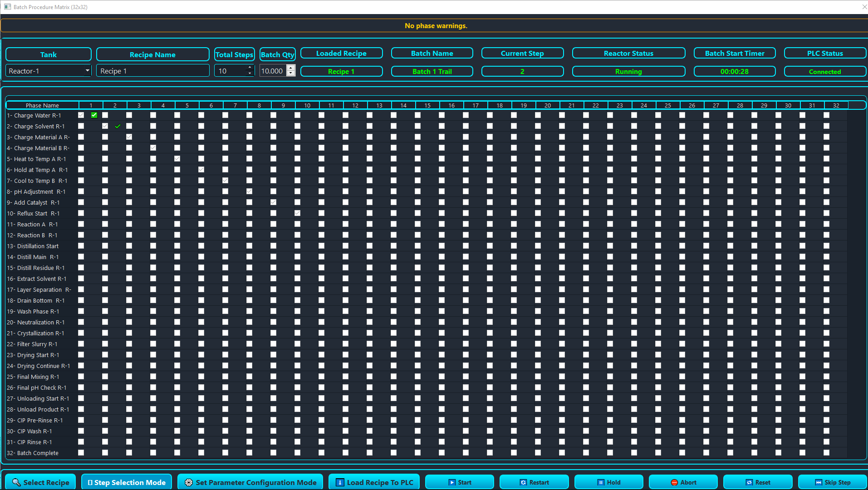The image size is (868, 490).
Task: Toggle Step Selection Mode
Action: 127,482
